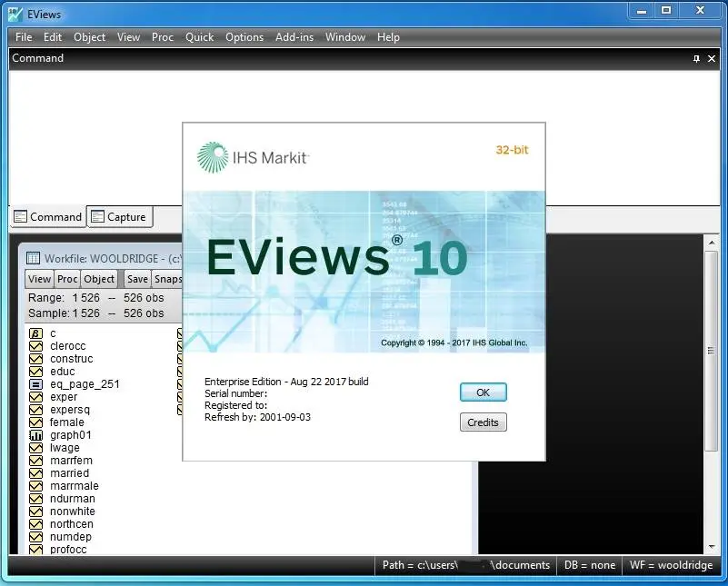728x586 pixels.
Task: Select the construc series icon
Action: coord(35,359)
